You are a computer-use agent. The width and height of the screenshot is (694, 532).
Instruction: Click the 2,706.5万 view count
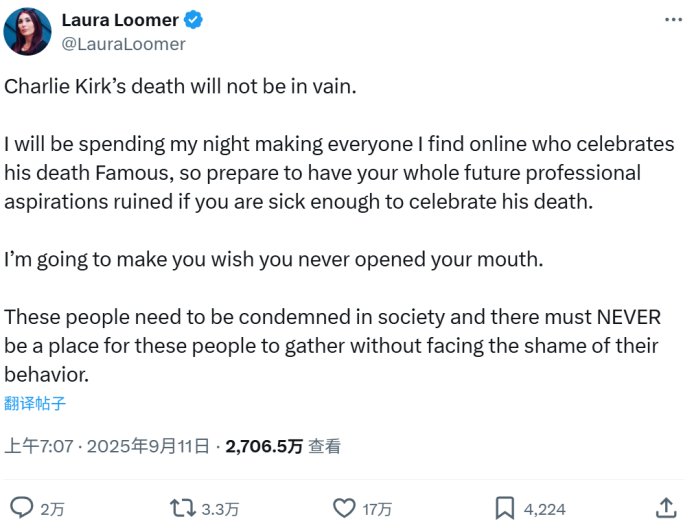pyautogui.click(x=265, y=447)
